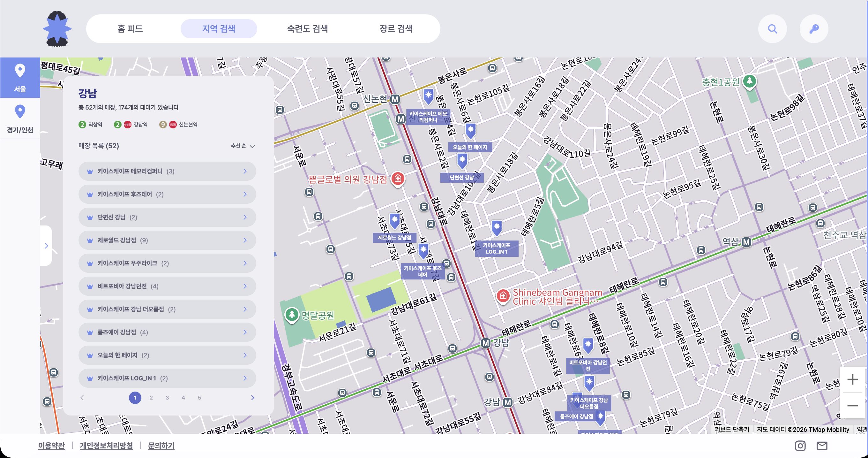
Task: Click 키이스케이프 후즈데어 map marker
Action: 423,251
